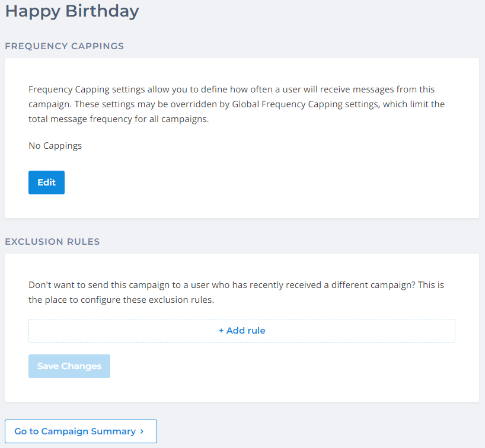Click the "Global Frequency Capping settings" phrase
The height and width of the screenshot is (448, 485).
pos(299,104)
